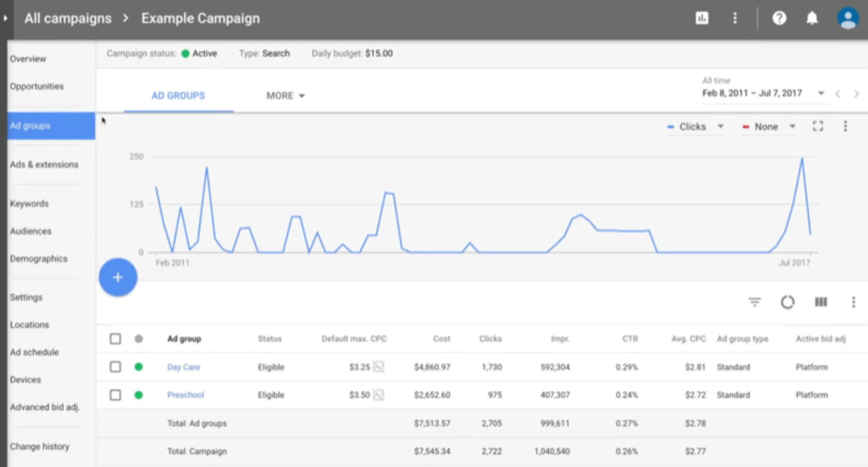Open chart options three-dot menu
Viewport: 868px width, 467px height.
pos(845,126)
